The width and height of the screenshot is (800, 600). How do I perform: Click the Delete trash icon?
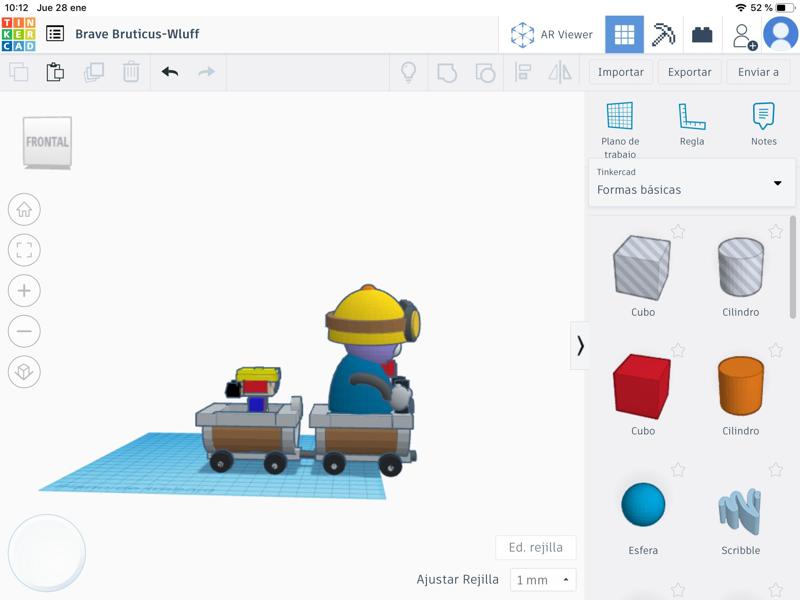(x=131, y=72)
